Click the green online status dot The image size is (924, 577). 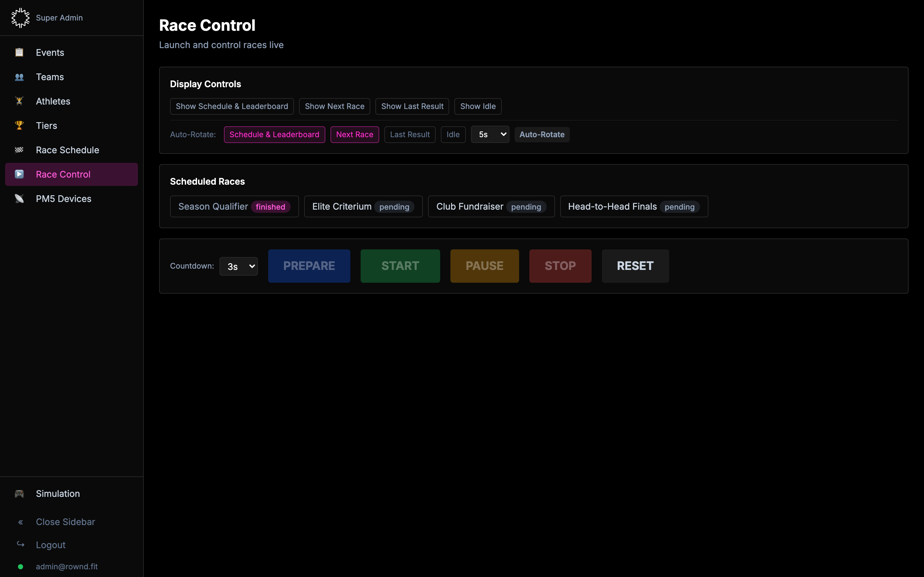click(x=21, y=567)
